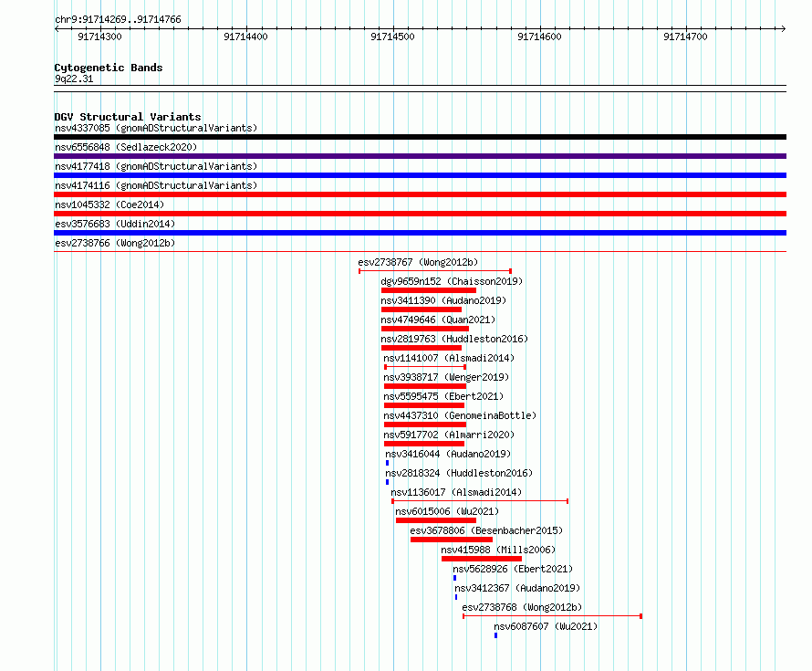812x671 pixels.
Task: Select nsv3411390 (Audano2019) label
Action: point(443,300)
